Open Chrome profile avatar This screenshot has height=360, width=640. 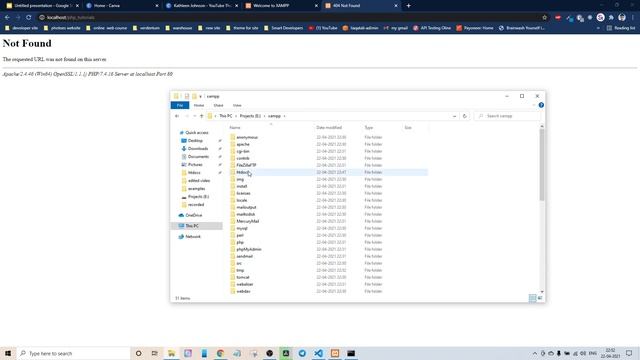click(x=622, y=18)
